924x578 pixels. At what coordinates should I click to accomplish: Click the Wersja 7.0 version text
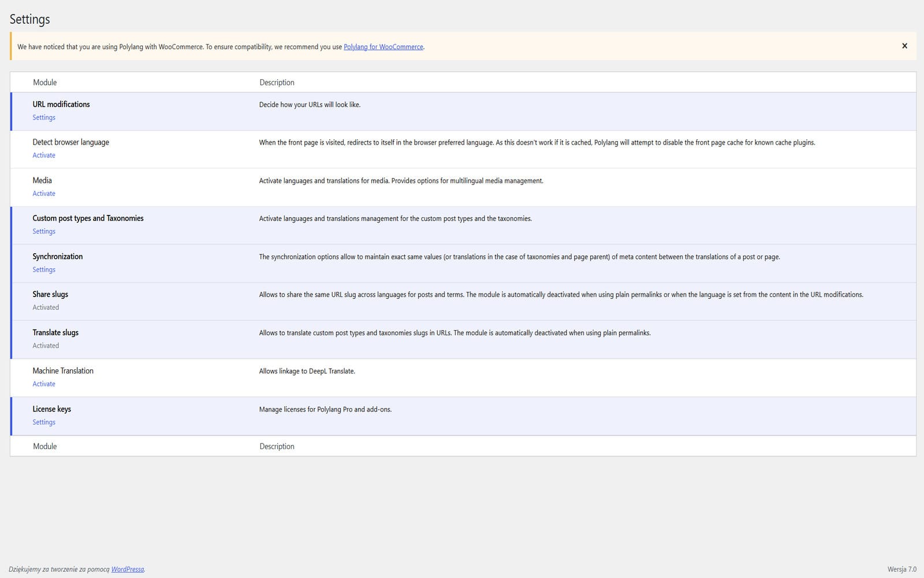[902, 569]
